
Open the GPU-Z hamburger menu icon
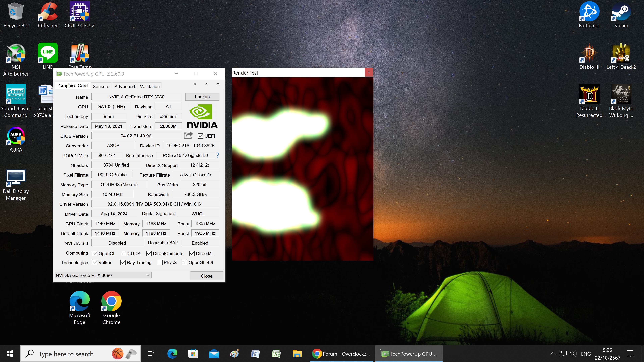pos(218,84)
